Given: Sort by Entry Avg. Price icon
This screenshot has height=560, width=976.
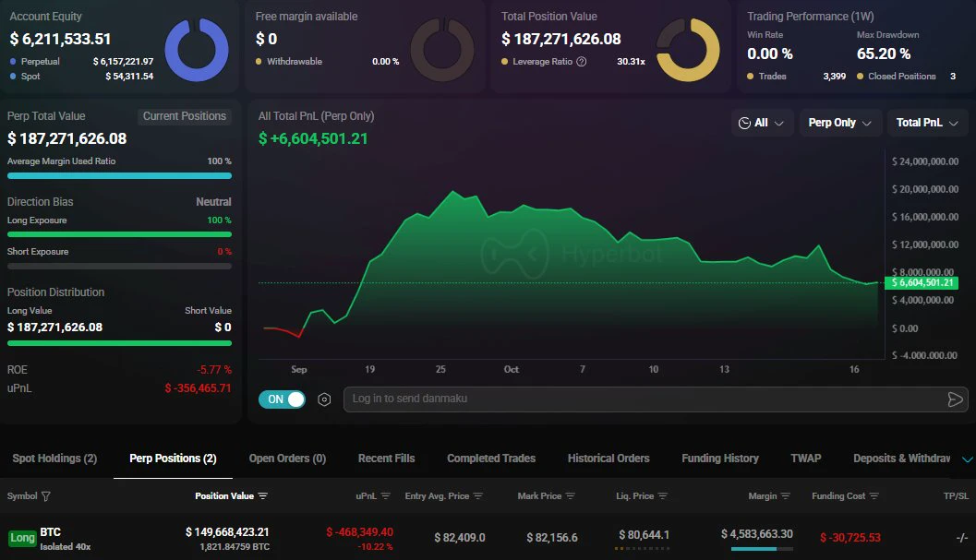Looking at the screenshot, I should 478,496.
